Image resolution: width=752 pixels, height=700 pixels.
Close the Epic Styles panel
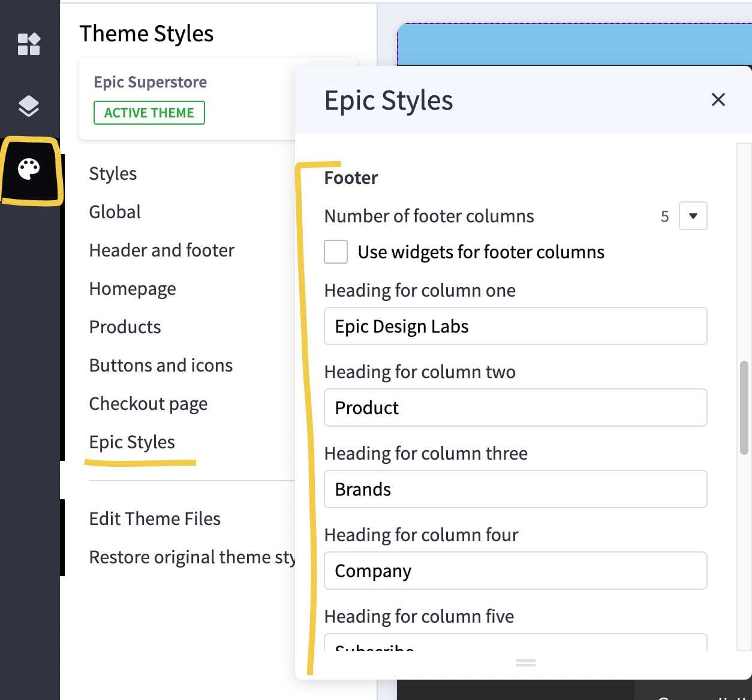tap(718, 99)
